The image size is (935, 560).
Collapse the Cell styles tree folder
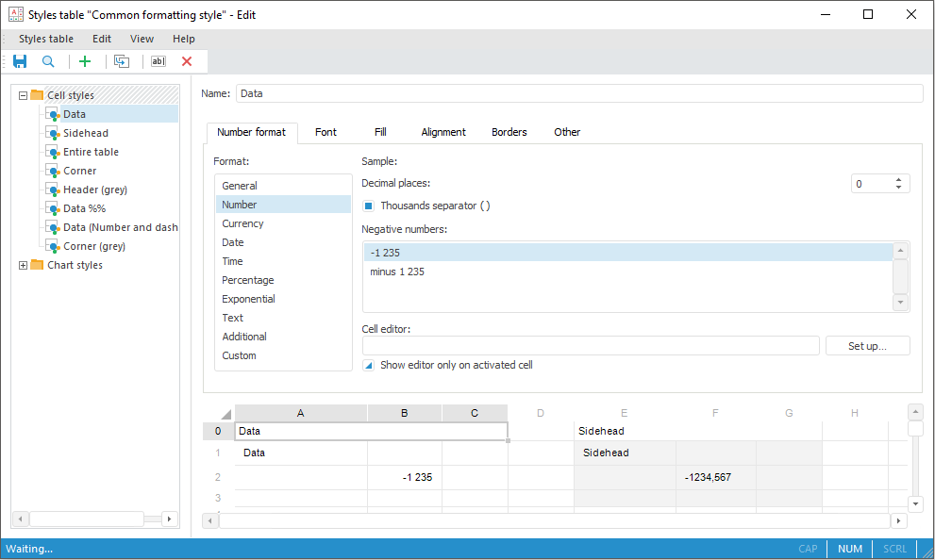point(24,95)
